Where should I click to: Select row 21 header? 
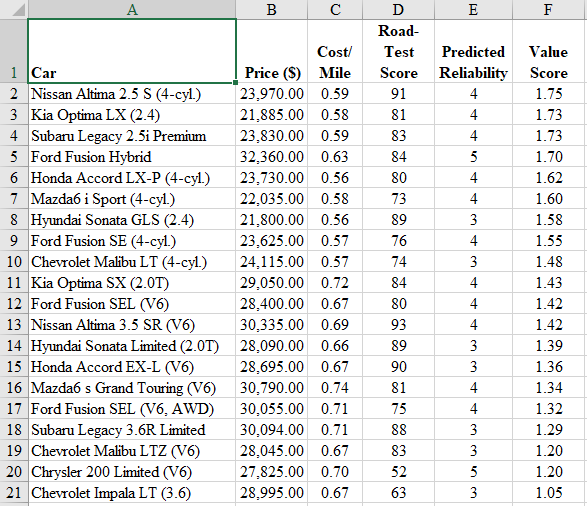click(x=14, y=493)
